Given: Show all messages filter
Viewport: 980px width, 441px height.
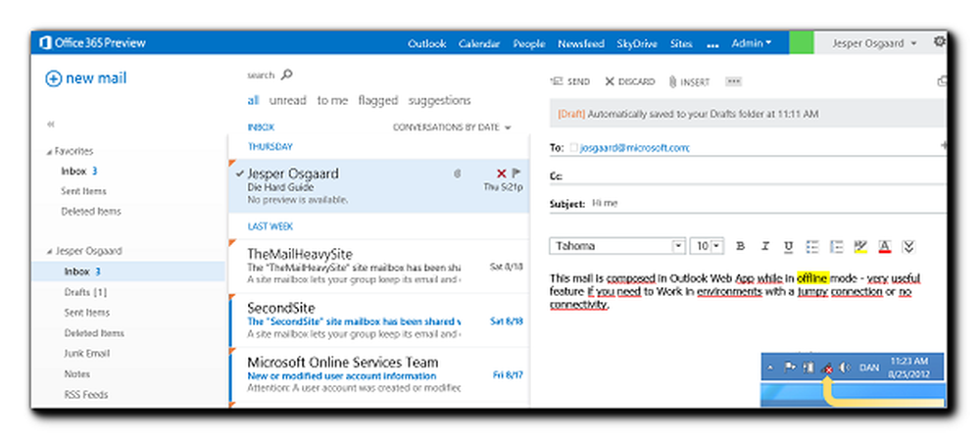Looking at the screenshot, I should click(x=253, y=100).
